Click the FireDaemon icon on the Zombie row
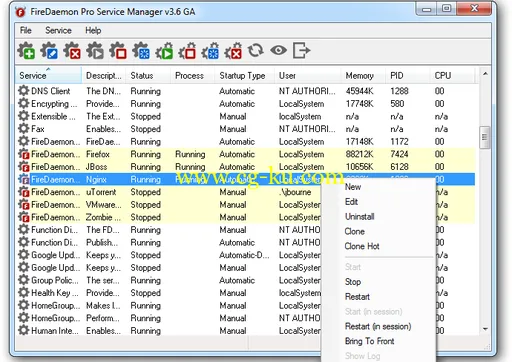 24,217
